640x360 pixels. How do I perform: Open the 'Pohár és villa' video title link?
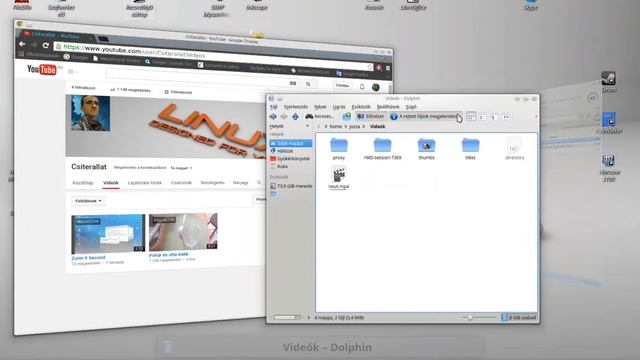pyautogui.click(x=169, y=255)
